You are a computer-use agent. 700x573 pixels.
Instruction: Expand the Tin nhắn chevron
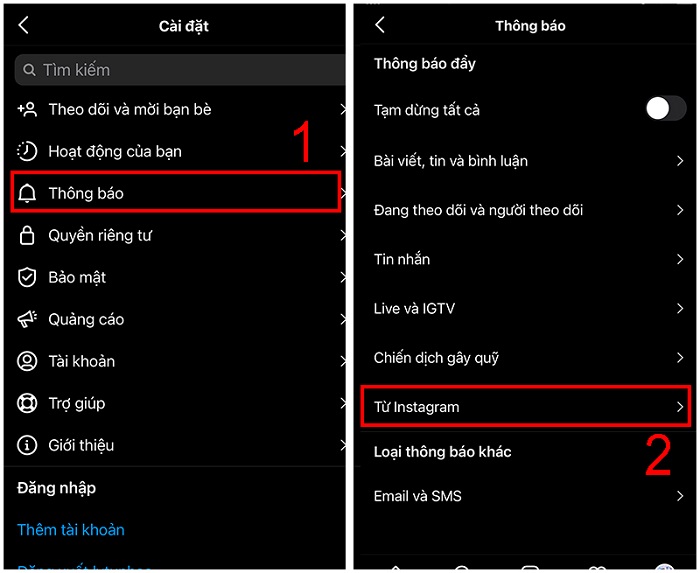coord(679,259)
